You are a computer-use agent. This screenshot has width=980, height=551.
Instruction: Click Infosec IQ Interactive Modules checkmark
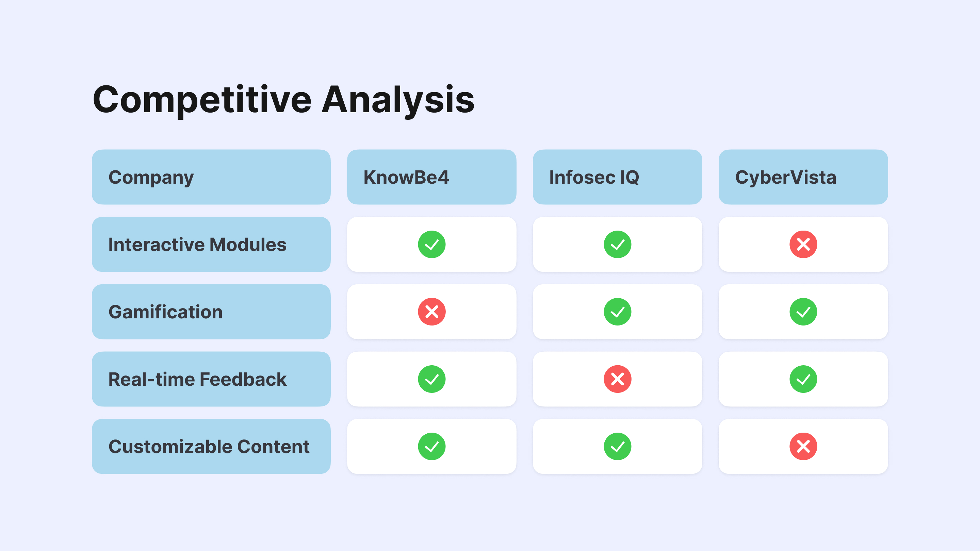pos(617,245)
